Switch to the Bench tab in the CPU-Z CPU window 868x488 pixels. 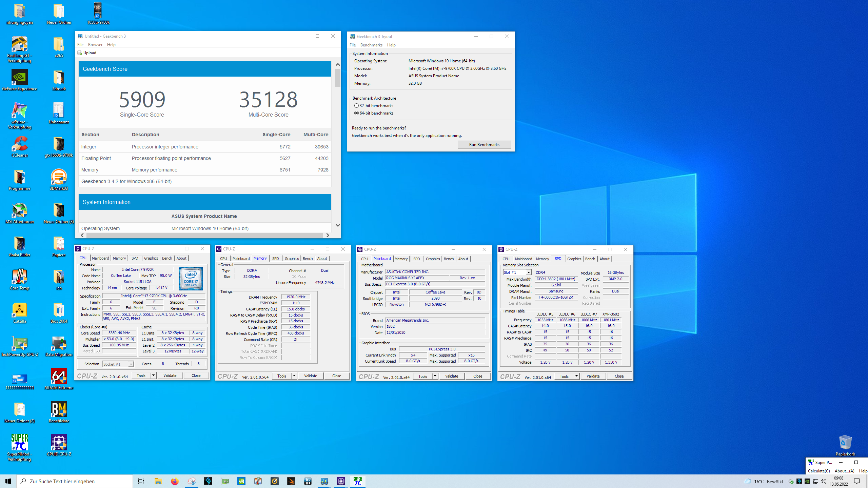click(x=167, y=258)
